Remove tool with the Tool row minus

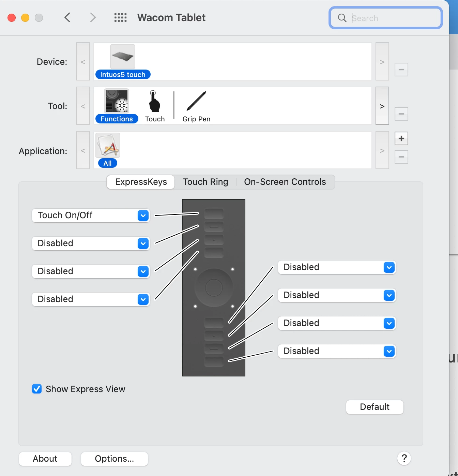click(x=401, y=114)
